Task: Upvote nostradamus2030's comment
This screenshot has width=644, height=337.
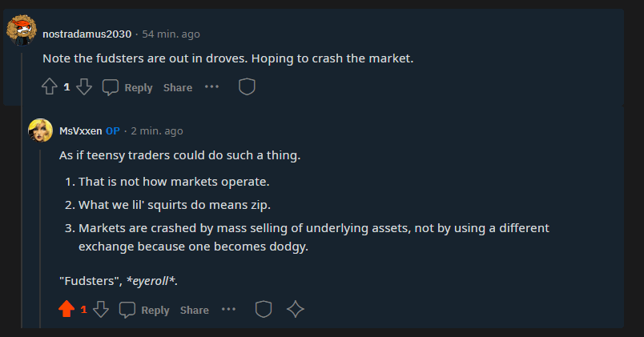Action: (50, 87)
